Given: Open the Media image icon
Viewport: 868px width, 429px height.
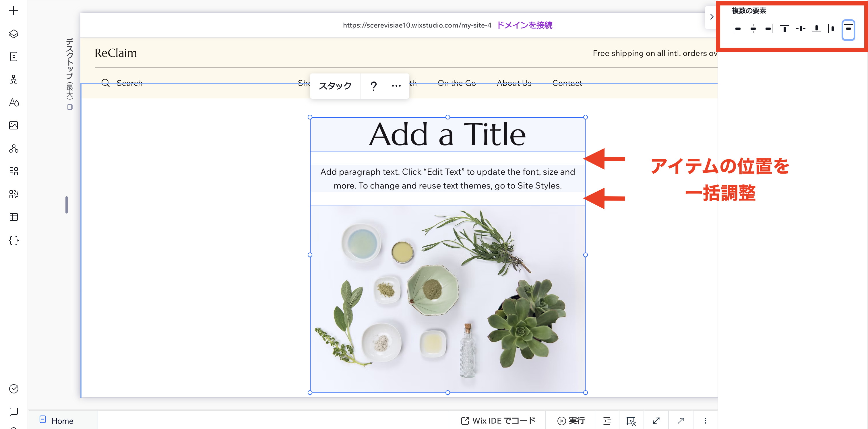Looking at the screenshot, I should 13,125.
